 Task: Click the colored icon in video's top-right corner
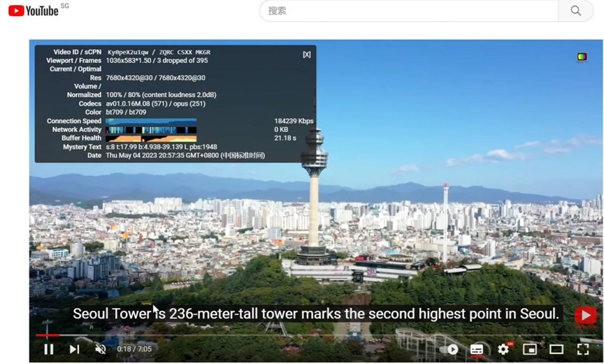point(582,57)
